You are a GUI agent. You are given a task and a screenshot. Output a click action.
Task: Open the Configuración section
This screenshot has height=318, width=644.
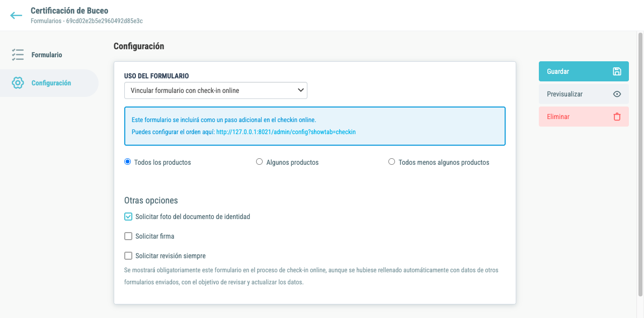click(x=49, y=83)
